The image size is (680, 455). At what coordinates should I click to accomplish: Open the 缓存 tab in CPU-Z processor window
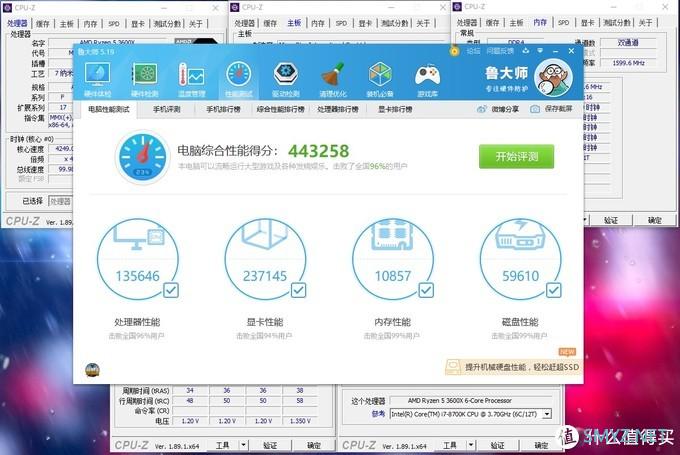click(x=42, y=24)
